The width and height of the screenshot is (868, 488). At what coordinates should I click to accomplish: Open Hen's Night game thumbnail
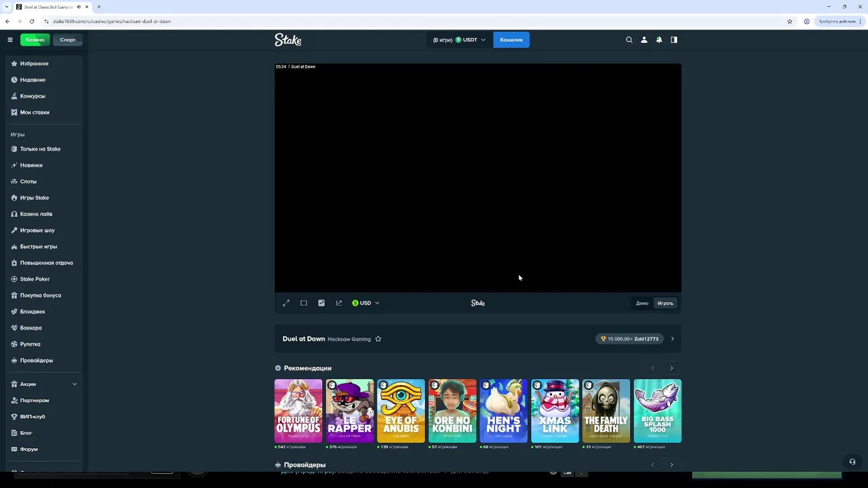tap(504, 411)
